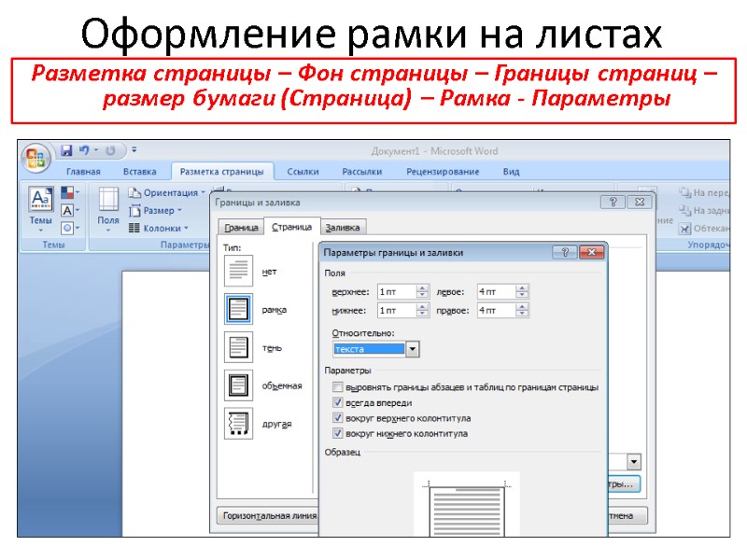747x560 pixels.
Task: Click the левое margin input field
Action: (x=497, y=291)
